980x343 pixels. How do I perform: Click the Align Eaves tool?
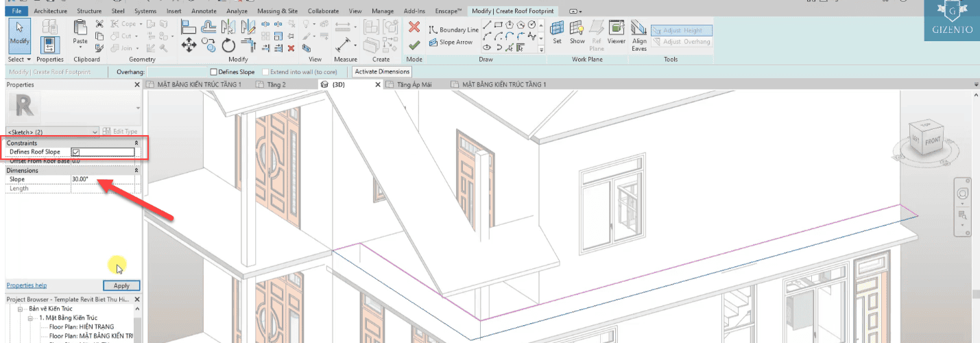click(x=639, y=36)
